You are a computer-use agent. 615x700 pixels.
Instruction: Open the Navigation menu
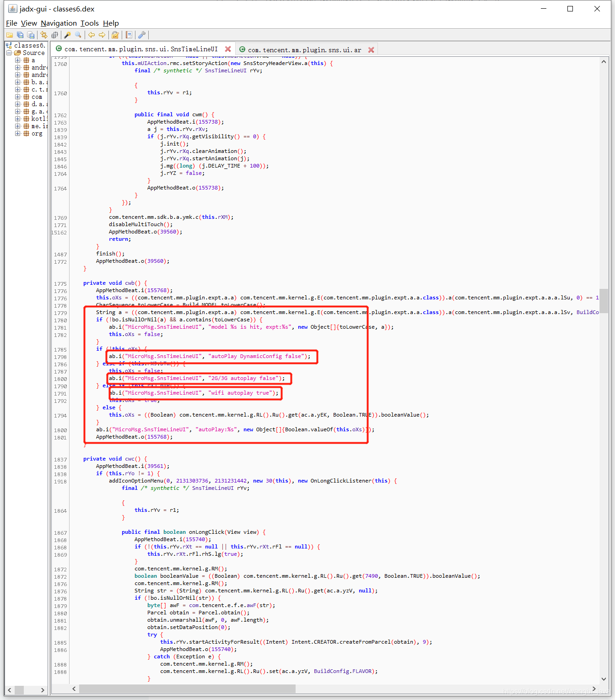click(x=59, y=23)
